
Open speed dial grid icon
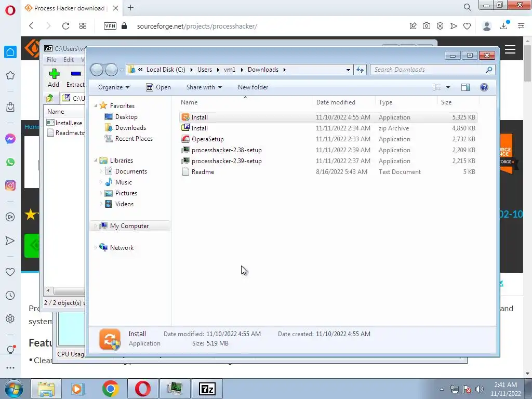(x=83, y=26)
